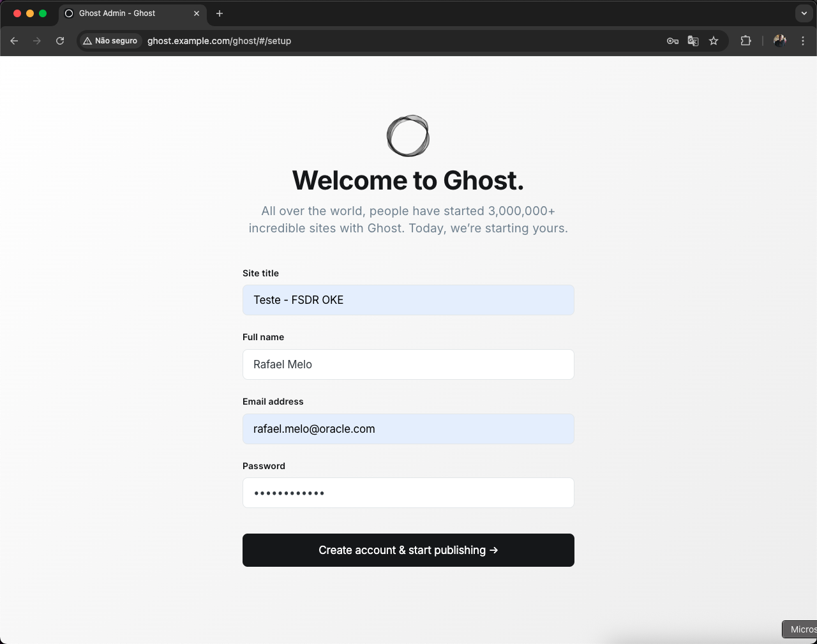Open the browser Extensions icon
This screenshot has width=817, height=644.
click(746, 40)
